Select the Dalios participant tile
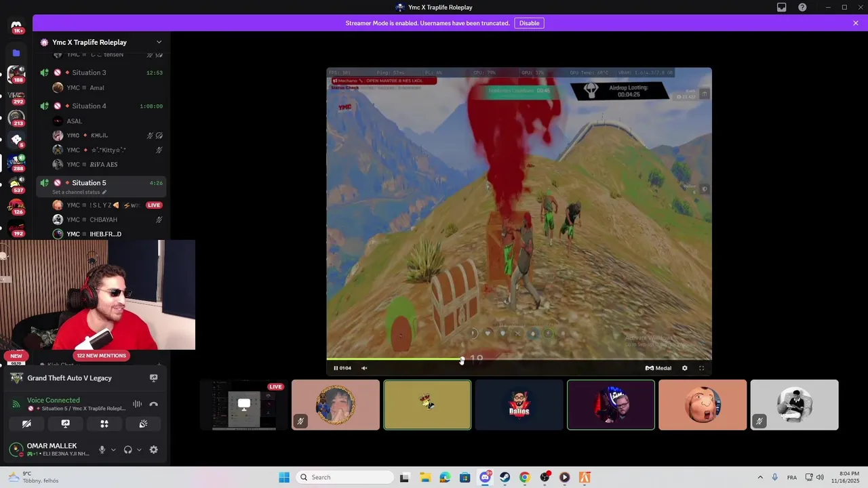868x488 pixels. click(519, 405)
